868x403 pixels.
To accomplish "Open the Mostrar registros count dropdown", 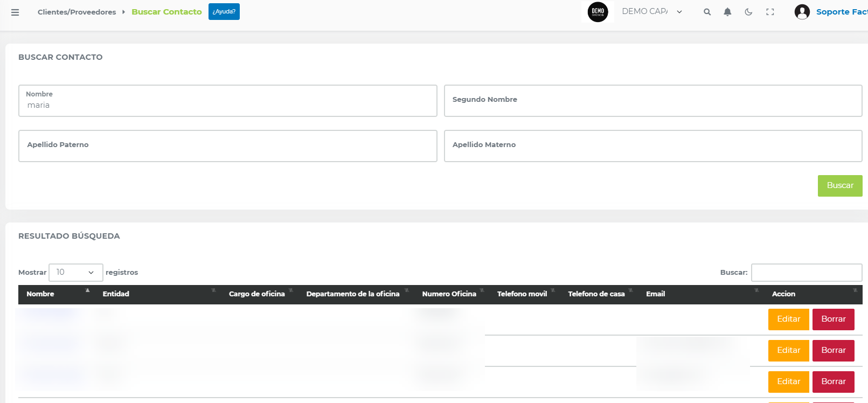I will click(x=75, y=273).
